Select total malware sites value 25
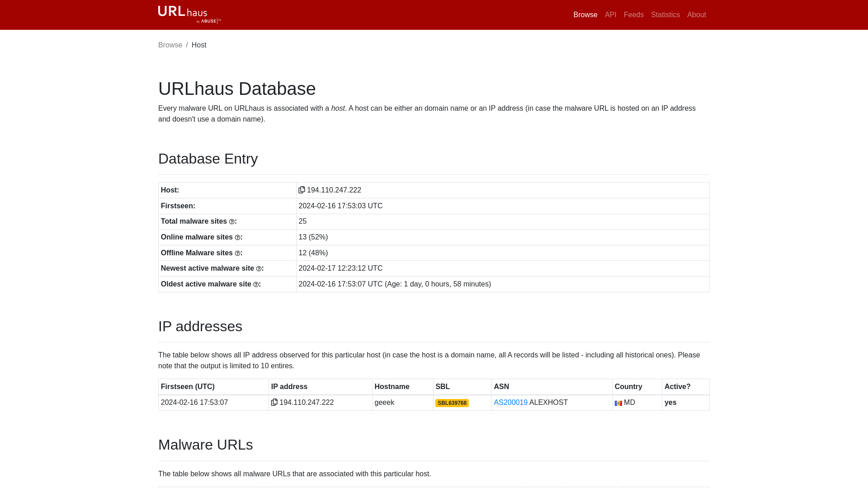This screenshot has height=488, width=868. (x=302, y=221)
